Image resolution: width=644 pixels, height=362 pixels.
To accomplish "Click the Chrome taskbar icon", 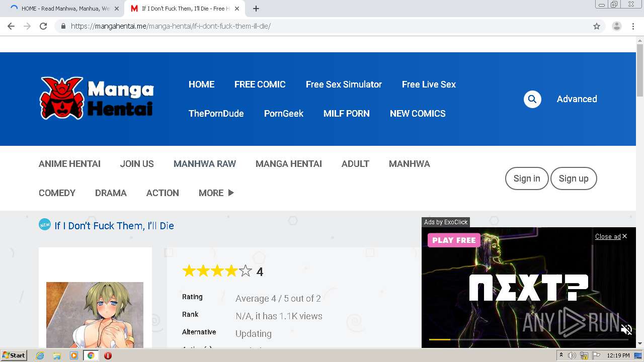I will (x=91, y=355).
